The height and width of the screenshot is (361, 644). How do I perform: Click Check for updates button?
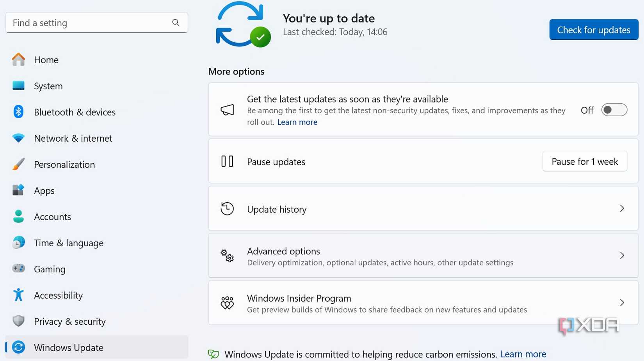point(594,30)
